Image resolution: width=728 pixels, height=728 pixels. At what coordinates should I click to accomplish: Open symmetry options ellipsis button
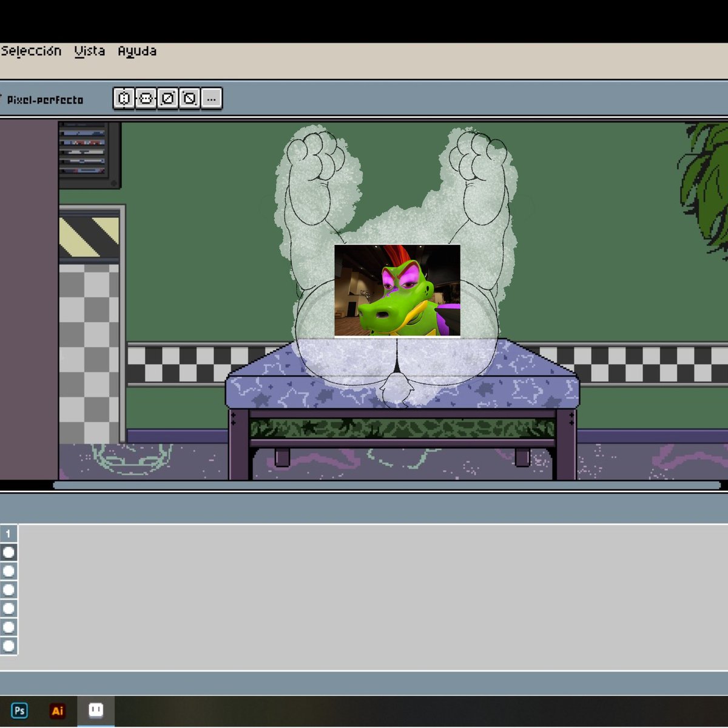[x=211, y=98]
